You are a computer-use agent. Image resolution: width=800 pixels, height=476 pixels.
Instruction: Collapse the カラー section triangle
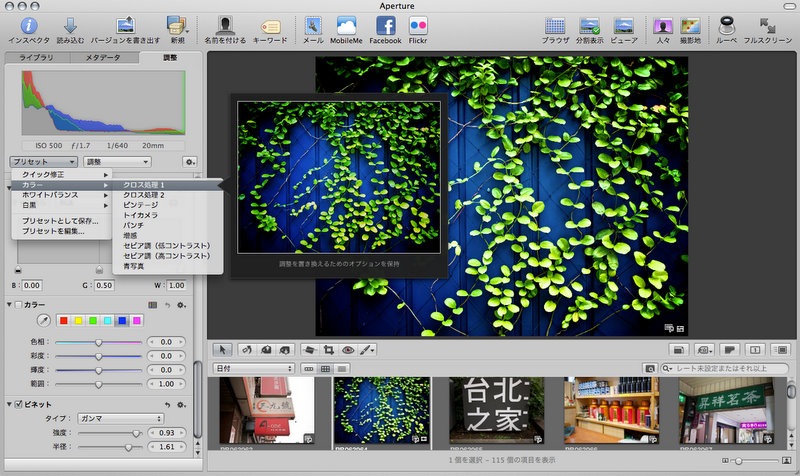pos(9,305)
